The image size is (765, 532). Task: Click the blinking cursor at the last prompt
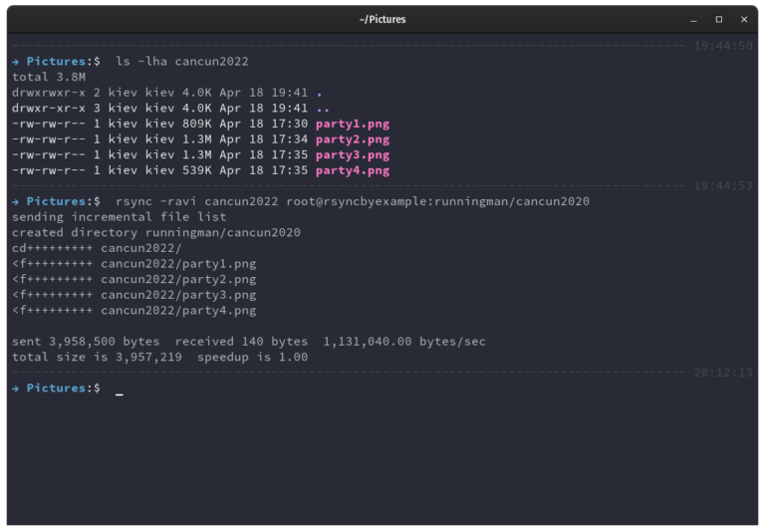pos(120,394)
